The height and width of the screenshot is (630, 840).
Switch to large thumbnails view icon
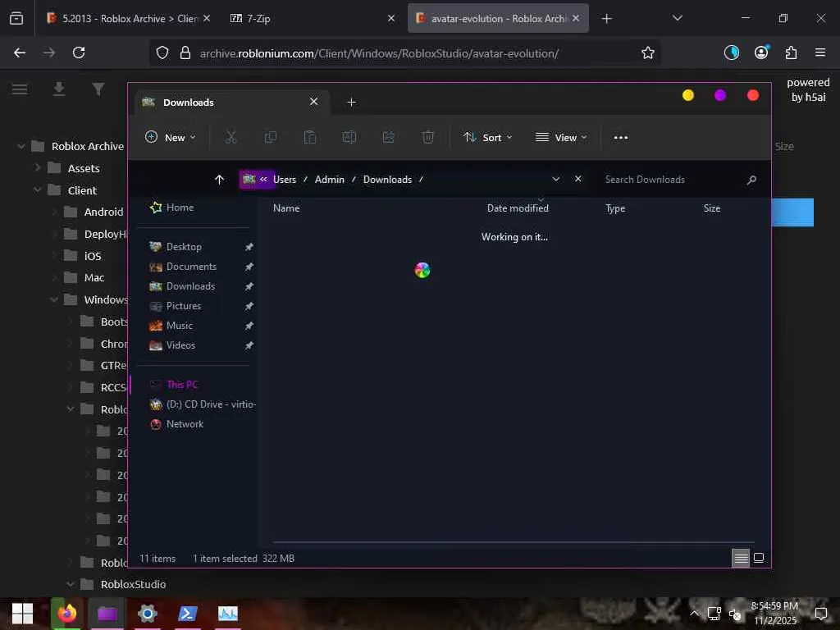759,558
